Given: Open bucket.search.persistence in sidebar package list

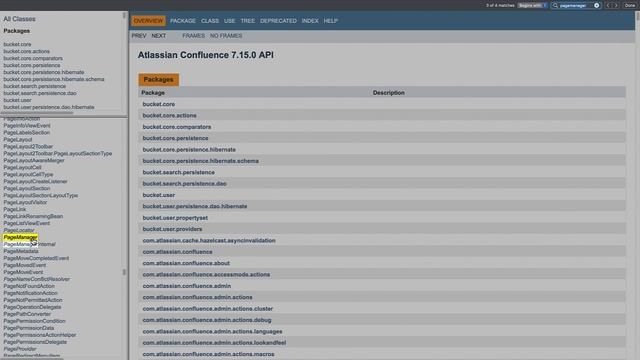Looking at the screenshot, I should [35, 86].
